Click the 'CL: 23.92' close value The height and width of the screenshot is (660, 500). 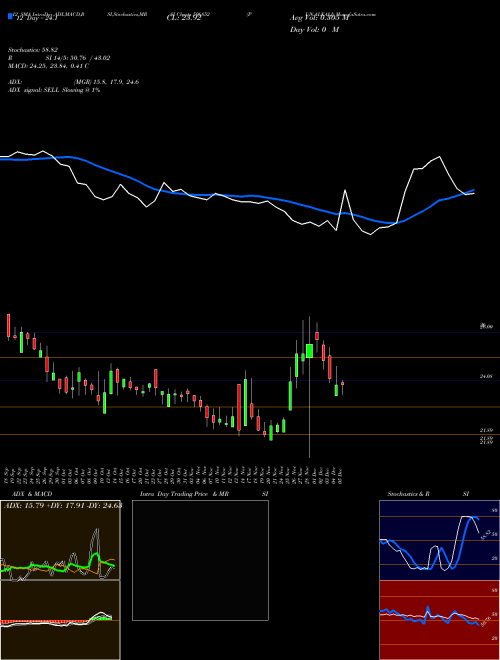[184, 19]
